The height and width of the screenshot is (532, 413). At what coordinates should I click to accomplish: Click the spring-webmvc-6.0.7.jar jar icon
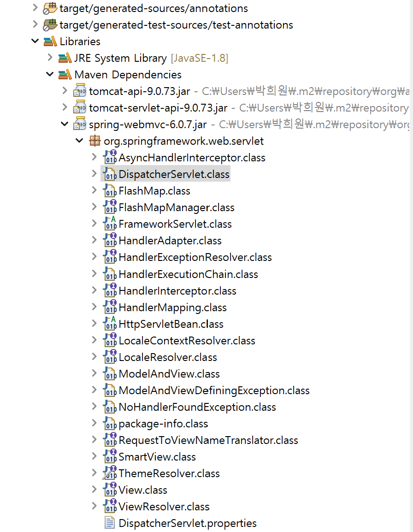(x=80, y=124)
